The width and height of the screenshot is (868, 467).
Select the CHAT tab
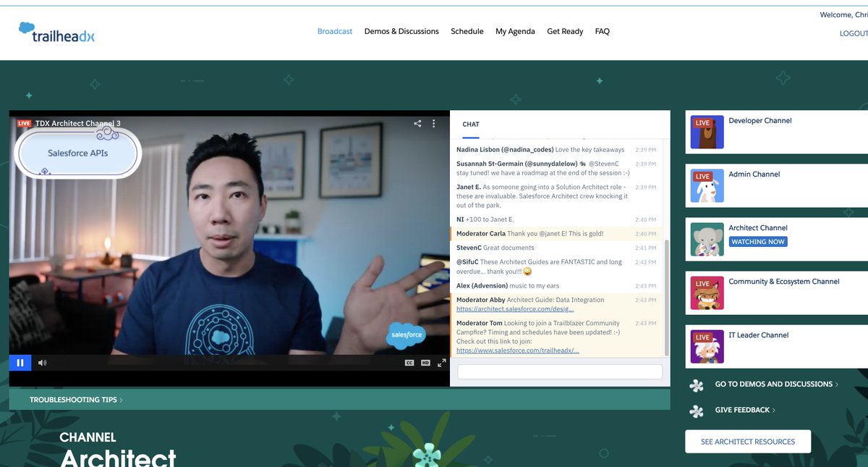pyautogui.click(x=471, y=125)
